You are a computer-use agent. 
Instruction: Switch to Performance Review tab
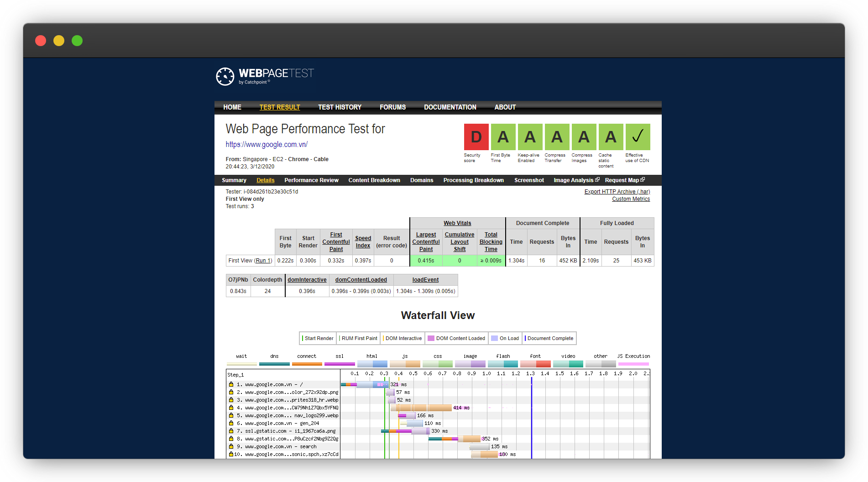pos(312,180)
